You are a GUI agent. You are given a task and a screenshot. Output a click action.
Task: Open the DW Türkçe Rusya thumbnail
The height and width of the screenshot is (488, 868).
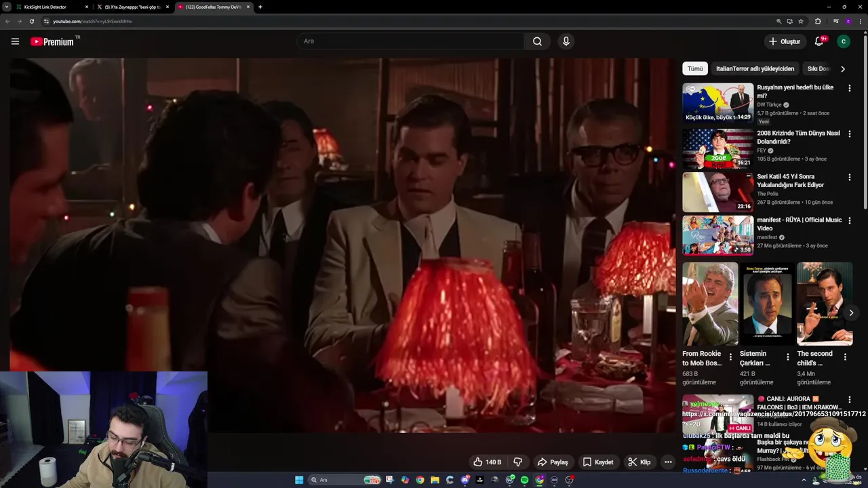point(717,102)
